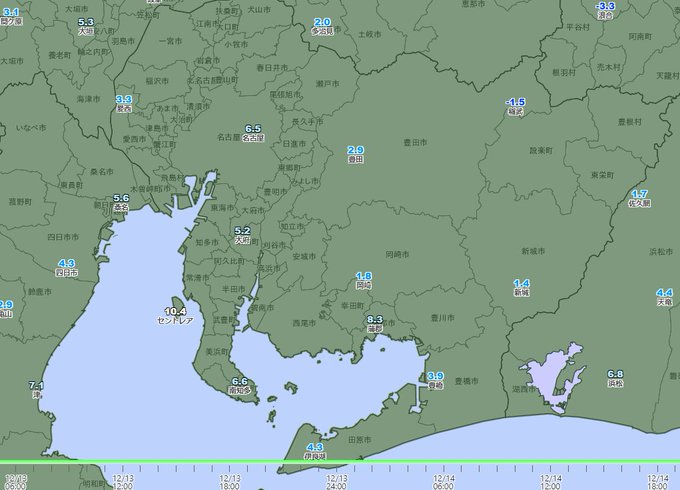Select the 伊良湖 4.3 temperature reading
Viewport: 680px width, 490px height.
pos(314,447)
